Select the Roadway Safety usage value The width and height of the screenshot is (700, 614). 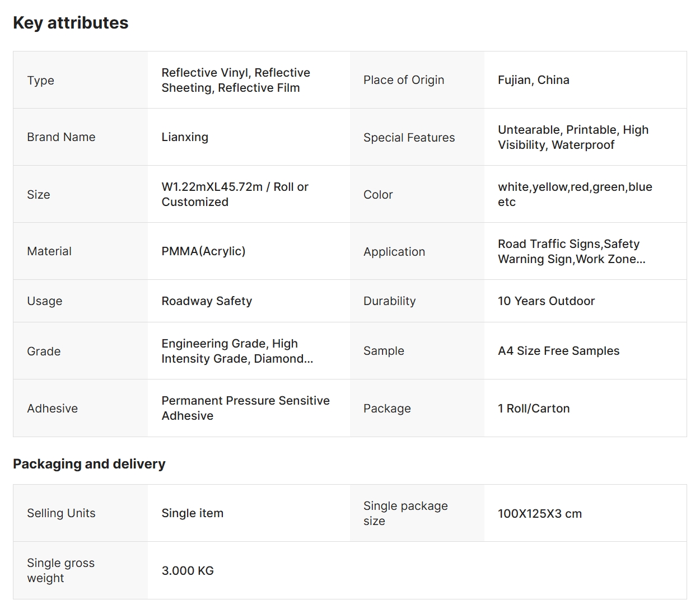207,301
